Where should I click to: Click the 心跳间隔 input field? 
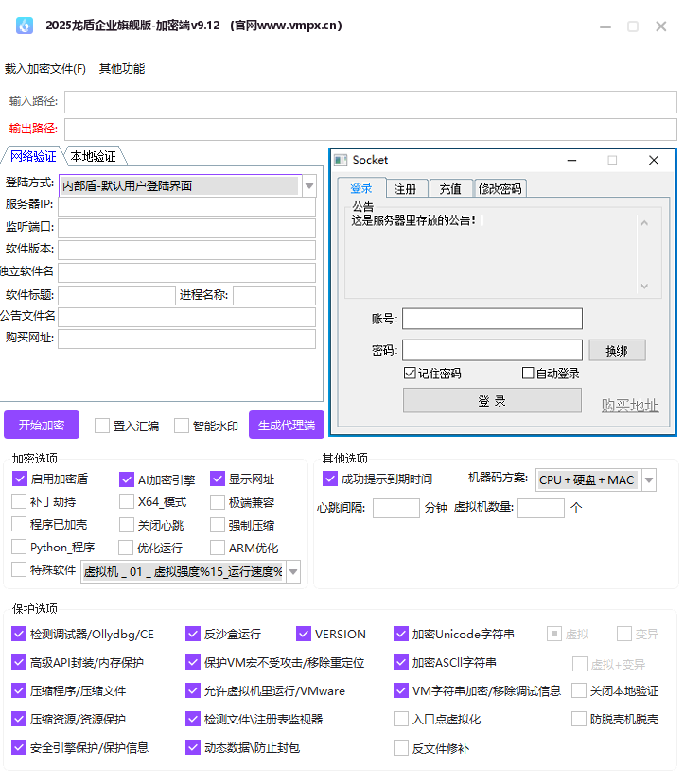[x=396, y=508]
